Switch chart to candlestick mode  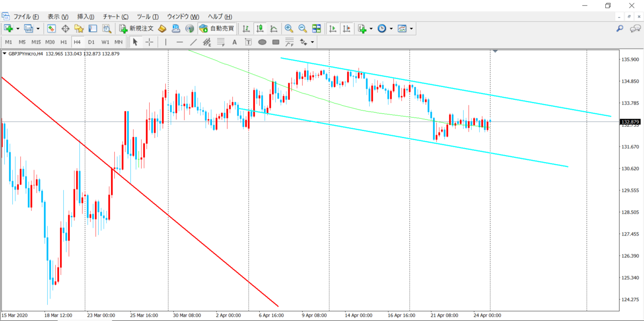[260, 28]
